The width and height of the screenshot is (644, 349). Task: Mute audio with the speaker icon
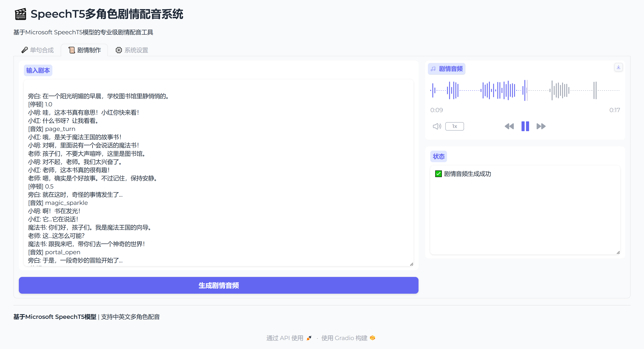pyautogui.click(x=437, y=126)
